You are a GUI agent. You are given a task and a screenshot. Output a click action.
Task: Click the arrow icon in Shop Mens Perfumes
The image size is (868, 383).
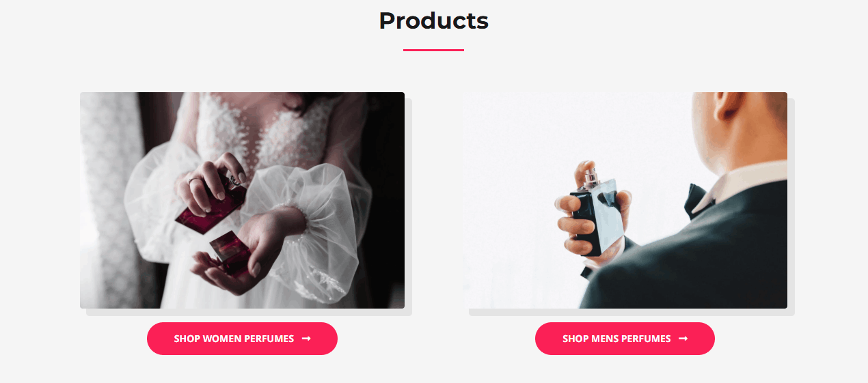point(683,339)
